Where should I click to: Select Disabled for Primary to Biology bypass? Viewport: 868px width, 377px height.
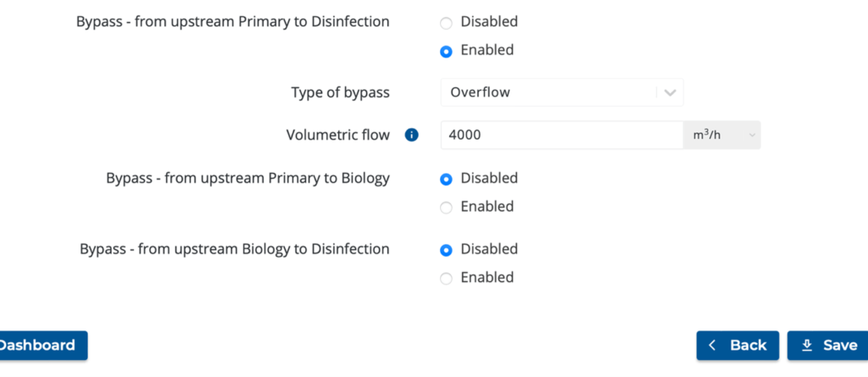coord(446,180)
